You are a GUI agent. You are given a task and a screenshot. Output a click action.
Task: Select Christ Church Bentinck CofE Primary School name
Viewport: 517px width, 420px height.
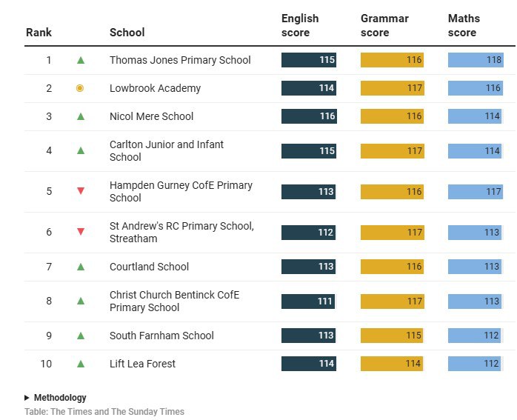[x=174, y=301]
